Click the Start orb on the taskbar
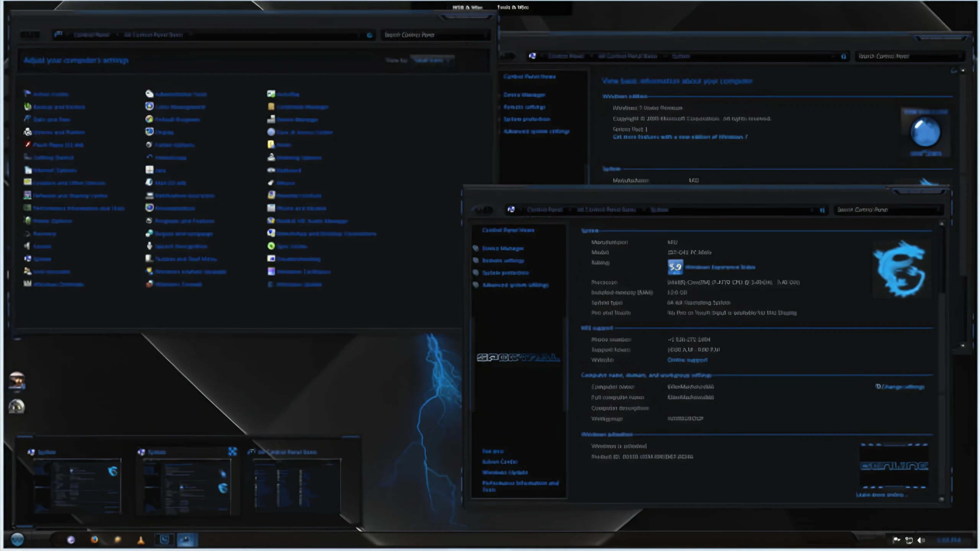 pyautogui.click(x=17, y=540)
